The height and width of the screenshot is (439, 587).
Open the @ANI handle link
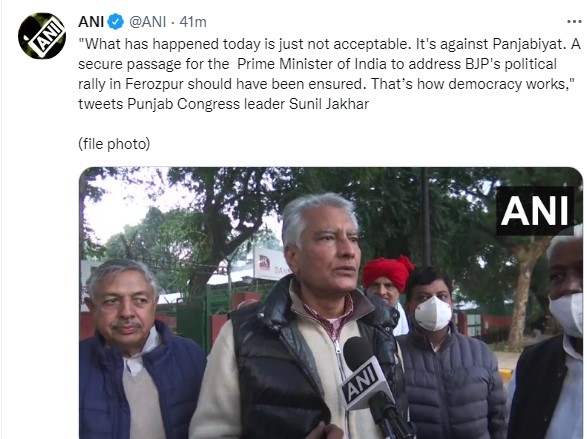tap(147, 22)
